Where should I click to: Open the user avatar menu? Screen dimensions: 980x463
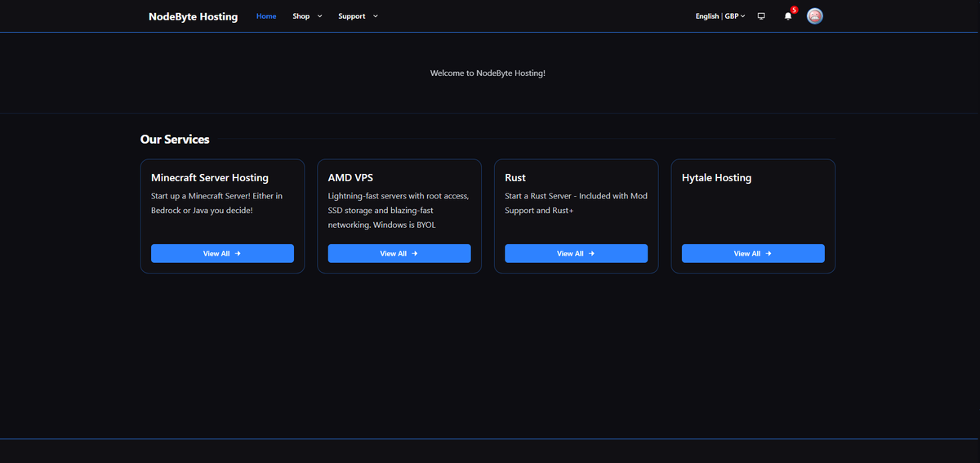pyautogui.click(x=814, y=16)
